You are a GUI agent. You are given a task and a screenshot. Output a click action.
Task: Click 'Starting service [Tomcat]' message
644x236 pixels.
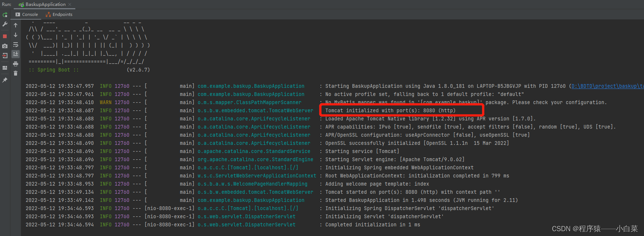tap(362, 151)
